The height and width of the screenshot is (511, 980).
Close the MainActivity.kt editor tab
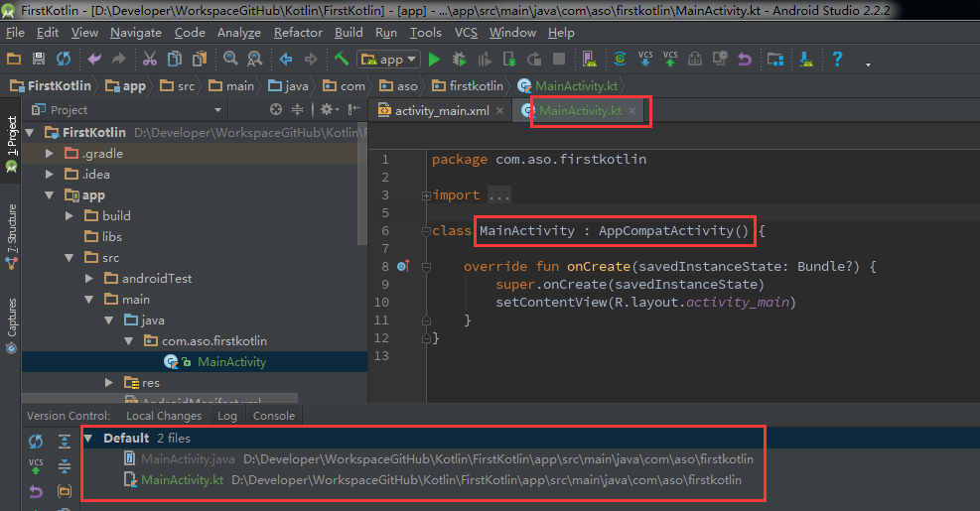(x=631, y=110)
